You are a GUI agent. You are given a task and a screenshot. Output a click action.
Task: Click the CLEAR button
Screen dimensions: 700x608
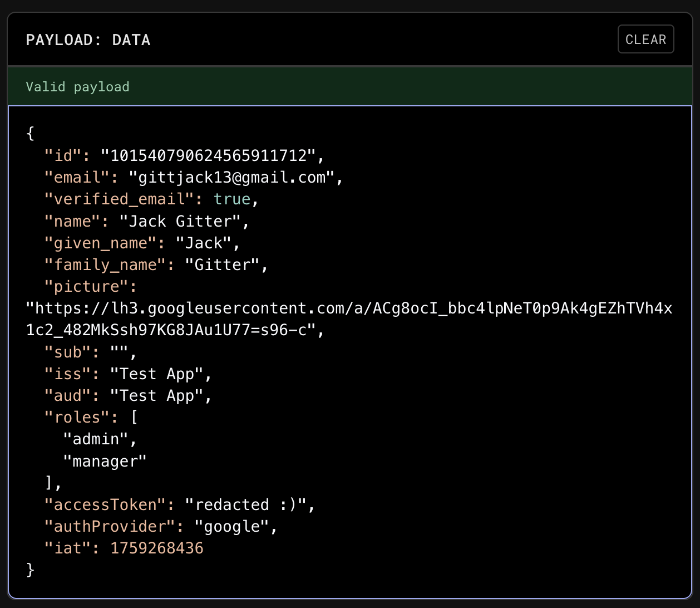(x=645, y=40)
